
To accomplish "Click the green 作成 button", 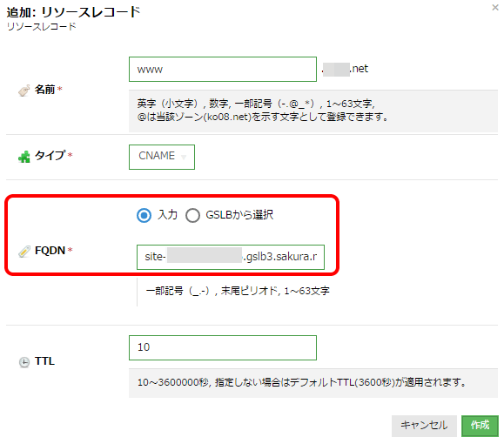I will [480, 426].
